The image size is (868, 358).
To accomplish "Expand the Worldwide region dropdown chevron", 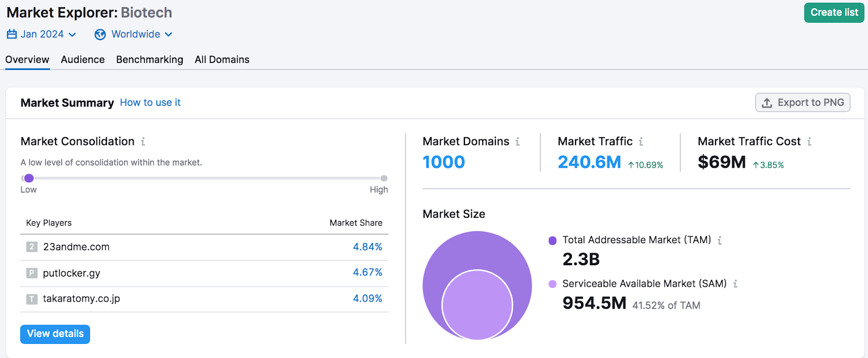I will pyautogui.click(x=168, y=35).
